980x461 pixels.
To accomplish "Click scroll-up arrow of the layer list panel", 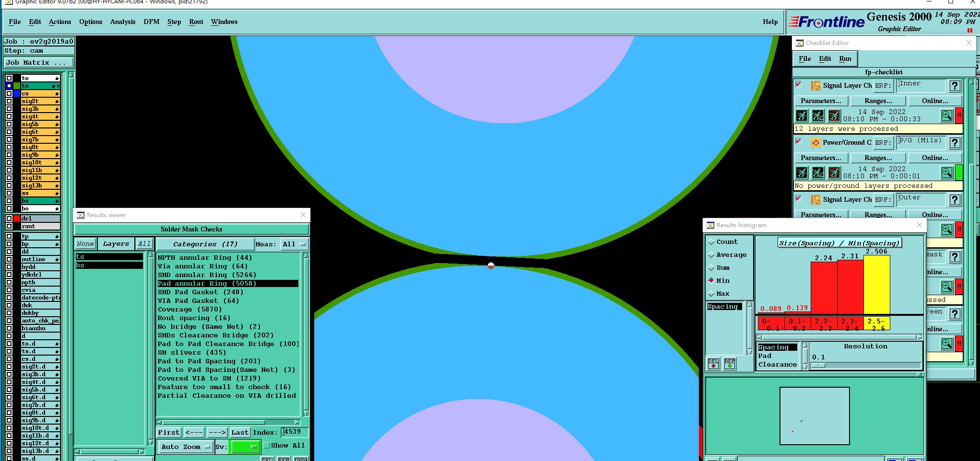I will 71,75.
